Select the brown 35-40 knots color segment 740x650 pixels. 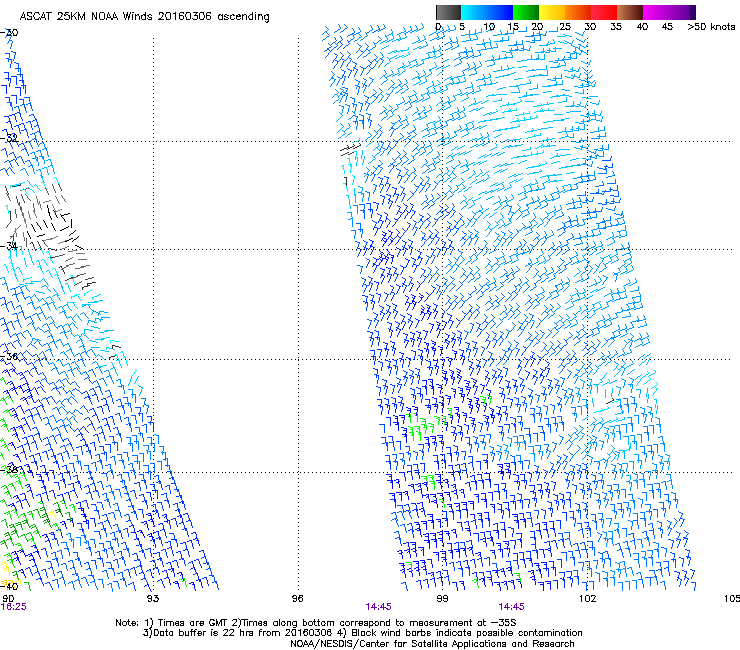[630, 12]
